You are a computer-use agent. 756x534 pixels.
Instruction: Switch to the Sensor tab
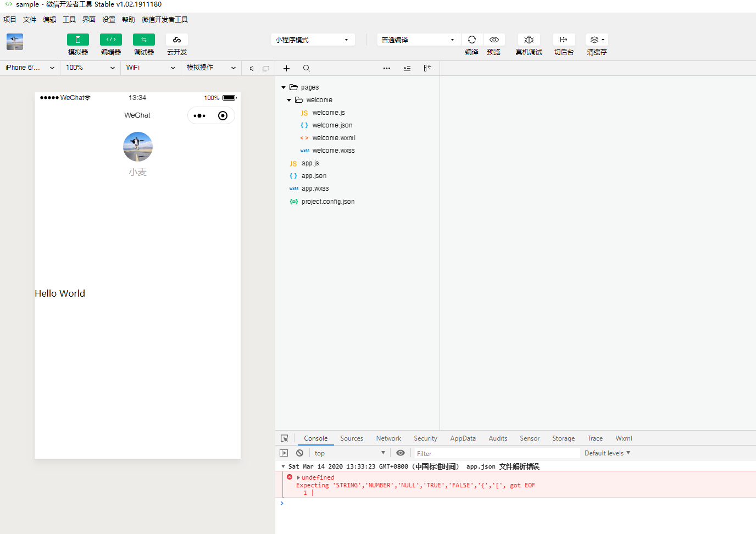pos(530,438)
